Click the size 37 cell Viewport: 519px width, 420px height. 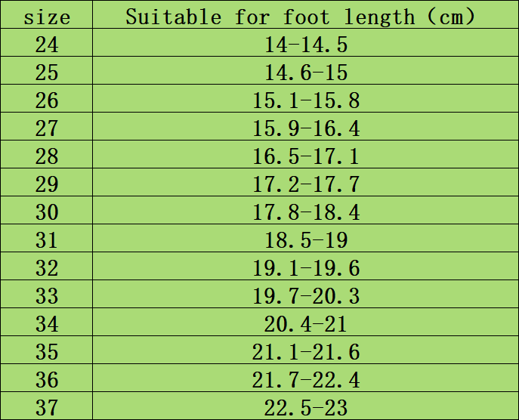click(x=47, y=408)
